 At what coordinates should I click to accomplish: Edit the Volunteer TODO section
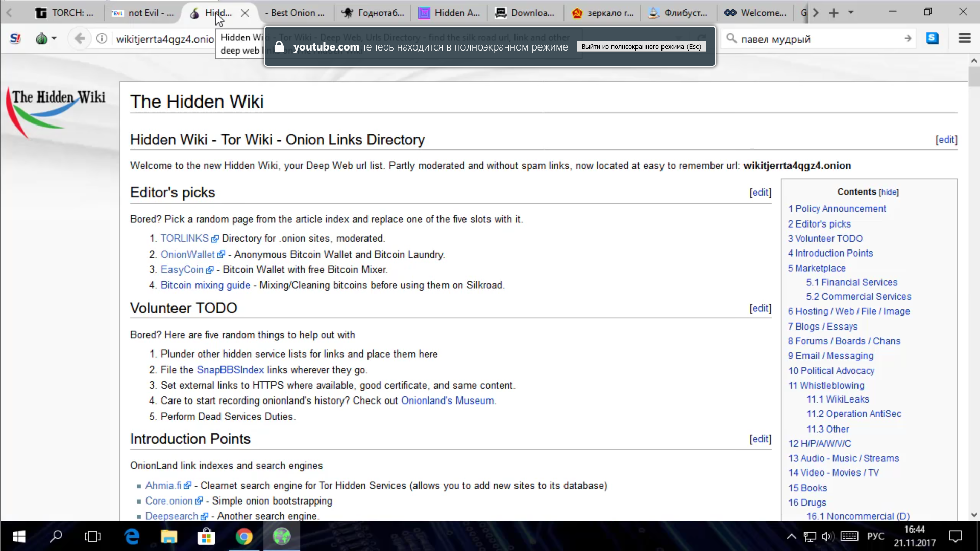pos(761,308)
